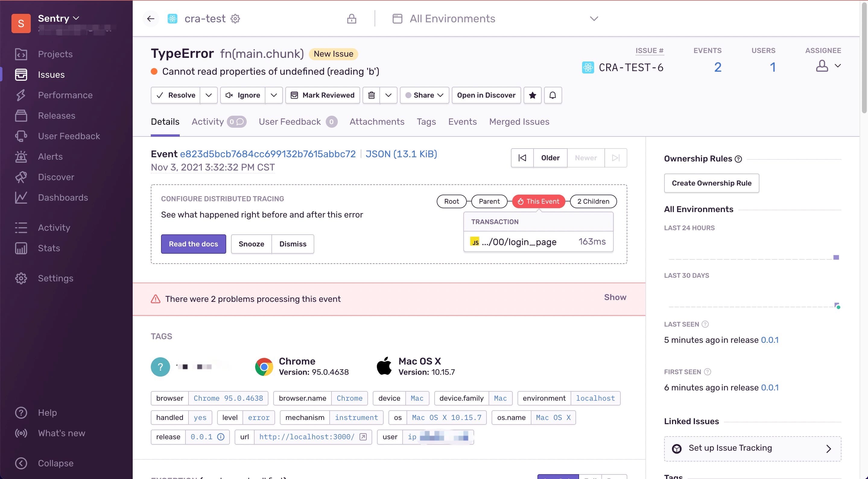
Task: Switch to the Merged Issues tab
Action: tap(519, 121)
